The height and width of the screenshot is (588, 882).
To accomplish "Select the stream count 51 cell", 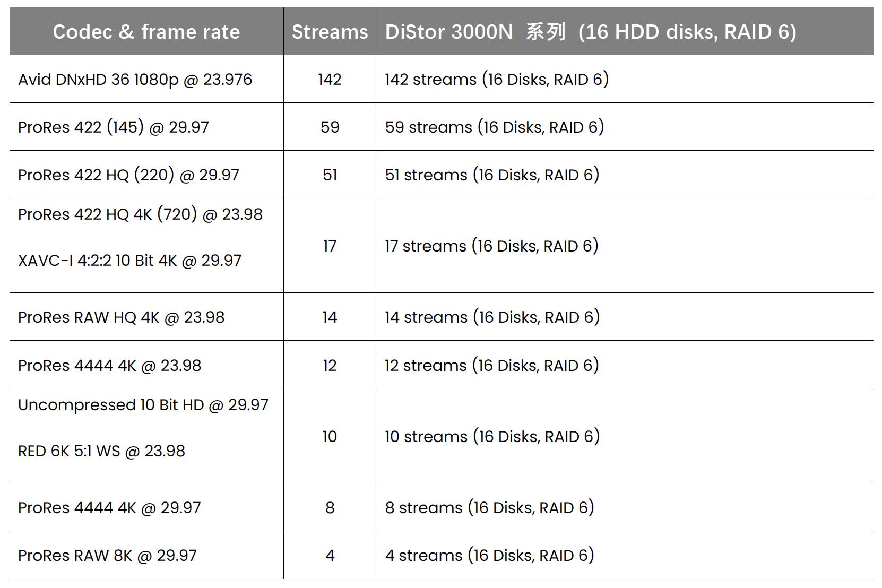I will click(x=330, y=175).
